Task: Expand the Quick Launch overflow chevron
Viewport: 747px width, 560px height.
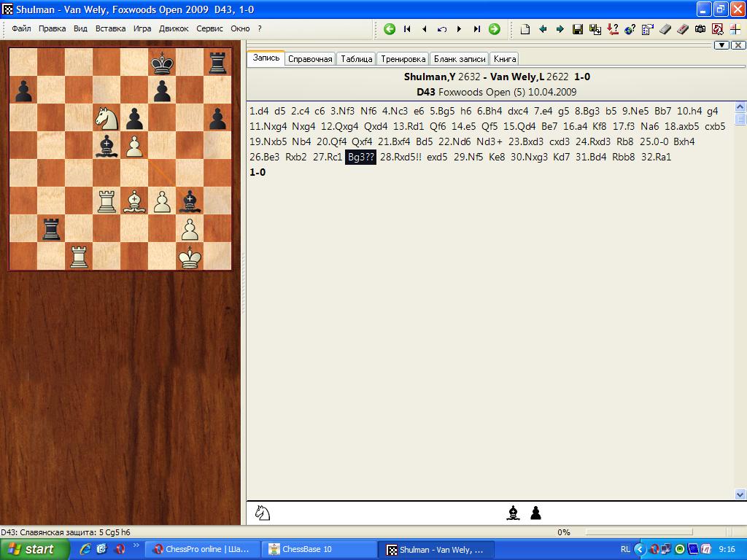Action: pos(135,545)
